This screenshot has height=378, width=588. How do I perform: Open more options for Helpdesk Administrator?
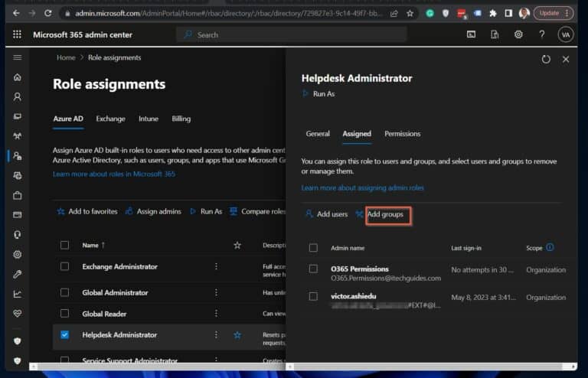(x=216, y=334)
